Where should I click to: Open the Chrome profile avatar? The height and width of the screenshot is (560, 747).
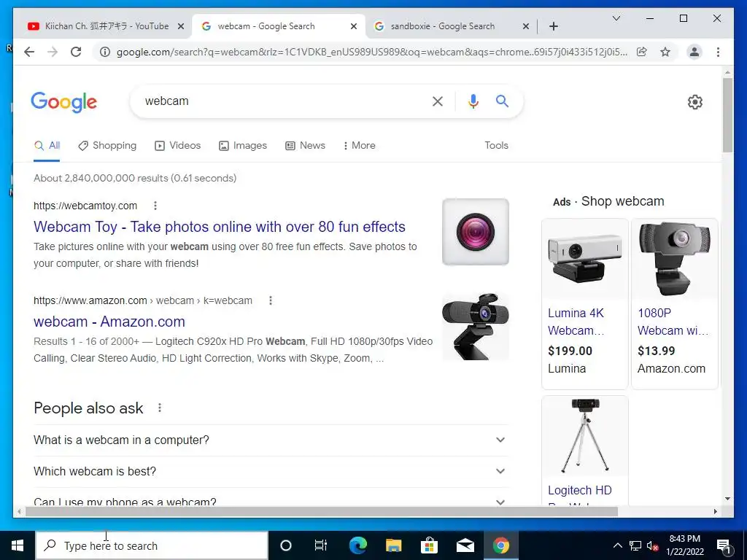[x=694, y=52]
